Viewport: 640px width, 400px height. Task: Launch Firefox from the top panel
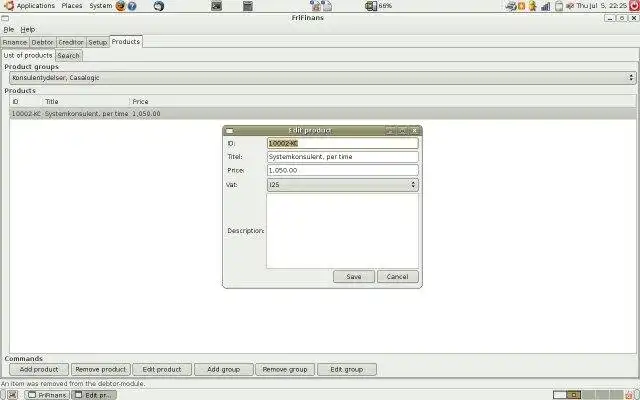pyautogui.click(x=120, y=6)
